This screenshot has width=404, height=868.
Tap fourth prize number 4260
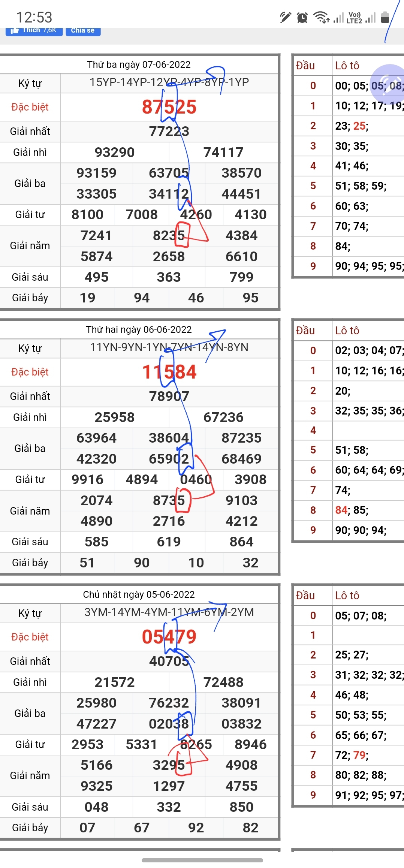click(196, 215)
